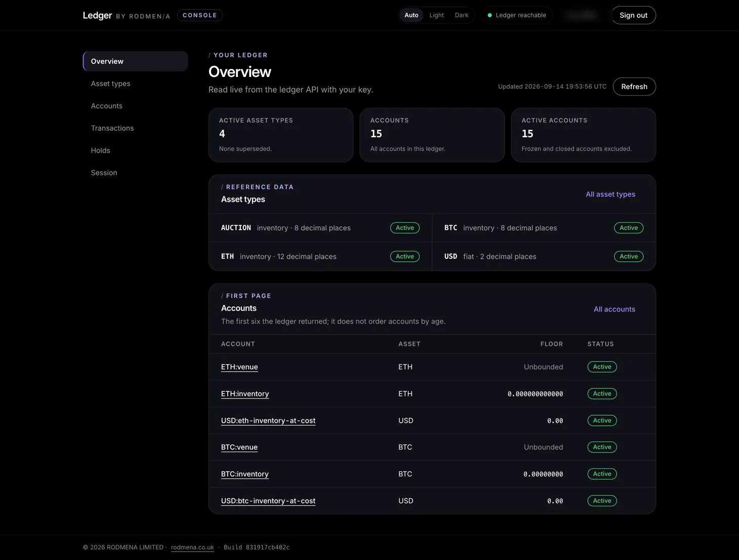Click the Ledger reachable status indicator
Image resolution: width=739 pixels, height=560 pixels.
coord(517,15)
